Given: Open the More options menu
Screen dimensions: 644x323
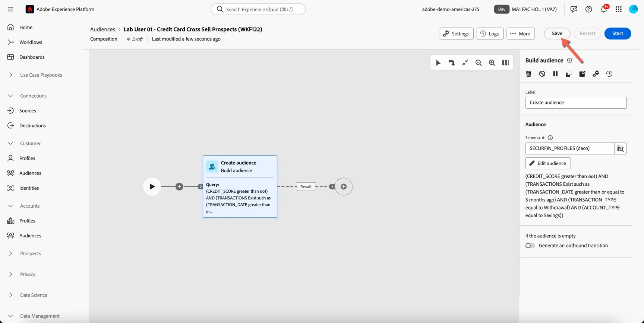Looking at the screenshot, I should point(521,33).
